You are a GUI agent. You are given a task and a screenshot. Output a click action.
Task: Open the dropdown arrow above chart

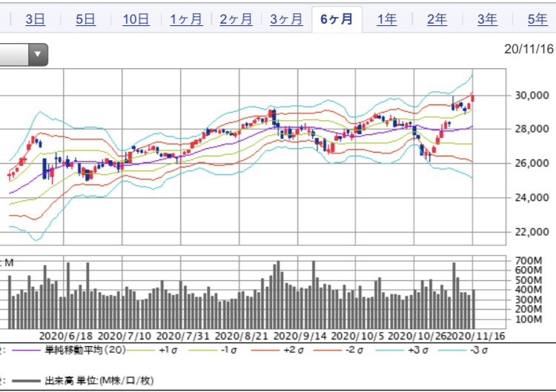[38, 55]
